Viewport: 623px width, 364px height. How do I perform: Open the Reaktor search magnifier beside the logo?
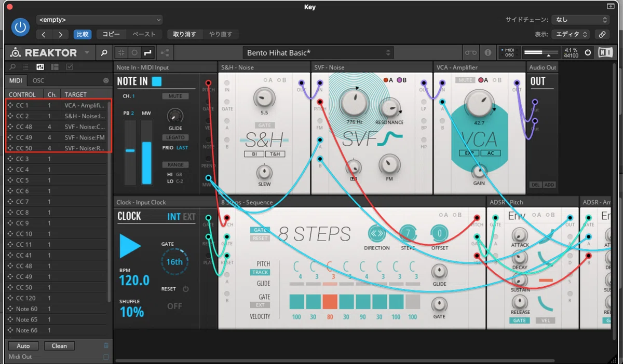pyautogui.click(x=104, y=52)
